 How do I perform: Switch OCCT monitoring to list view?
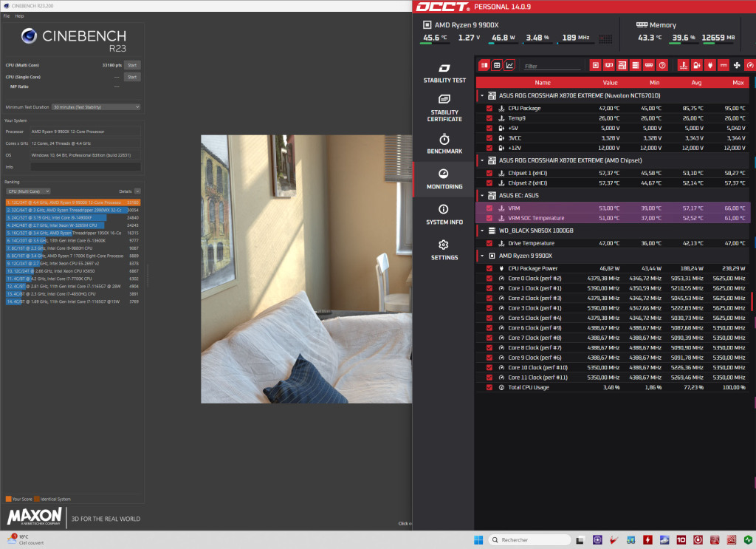(484, 65)
